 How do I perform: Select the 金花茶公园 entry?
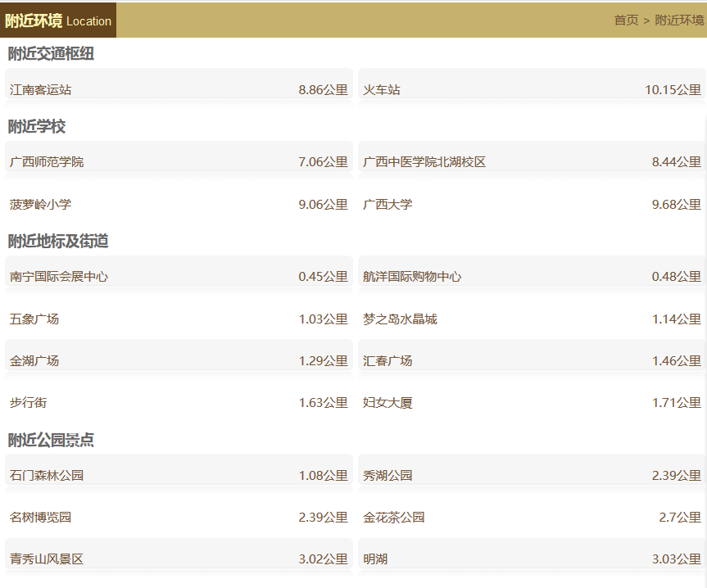393,518
